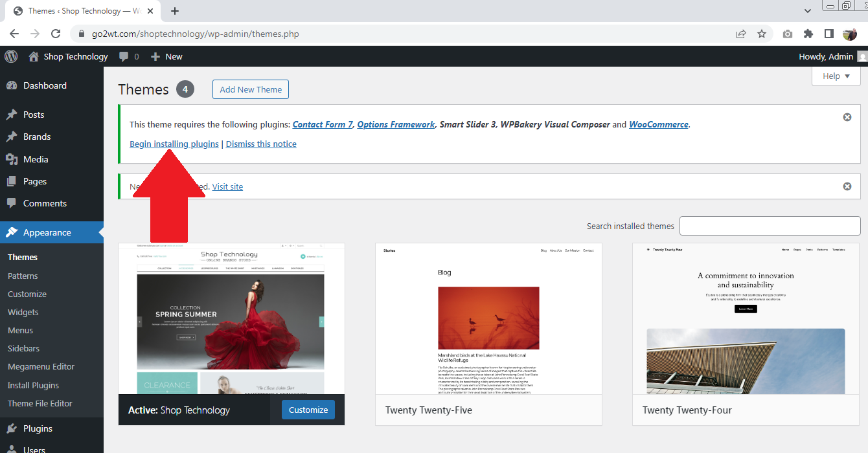868x453 pixels.
Task: Open Theme File Editor submenu
Action: 40,403
